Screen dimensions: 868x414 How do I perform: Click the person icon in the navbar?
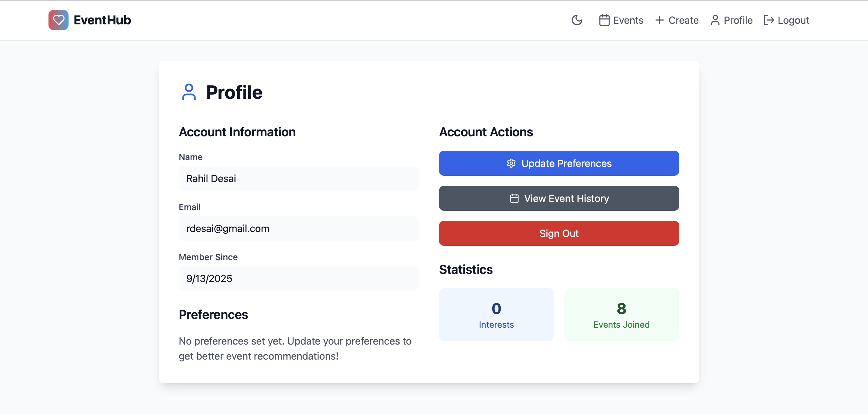pos(715,20)
